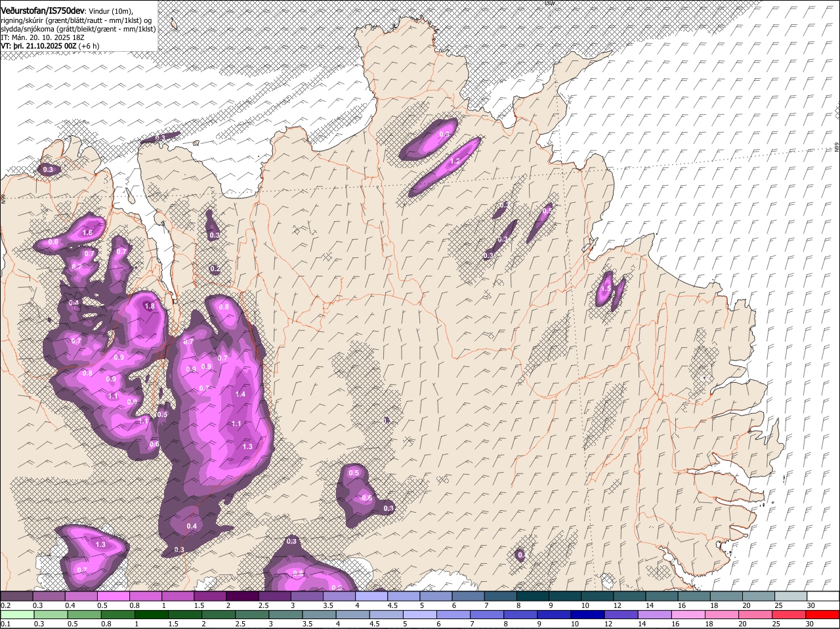Image resolution: width=840 pixels, height=629 pixels.
Task: Click the 'VT: þri. 21.10.2025 00Z' valid time line
Action: 39,46
